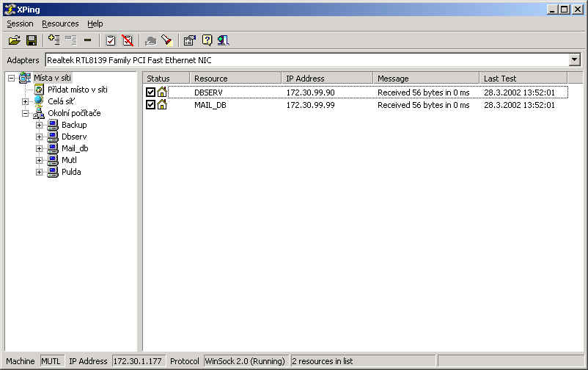Click the grayed edit resource list icon
588x370 pixels.
(x=70, y=40)
